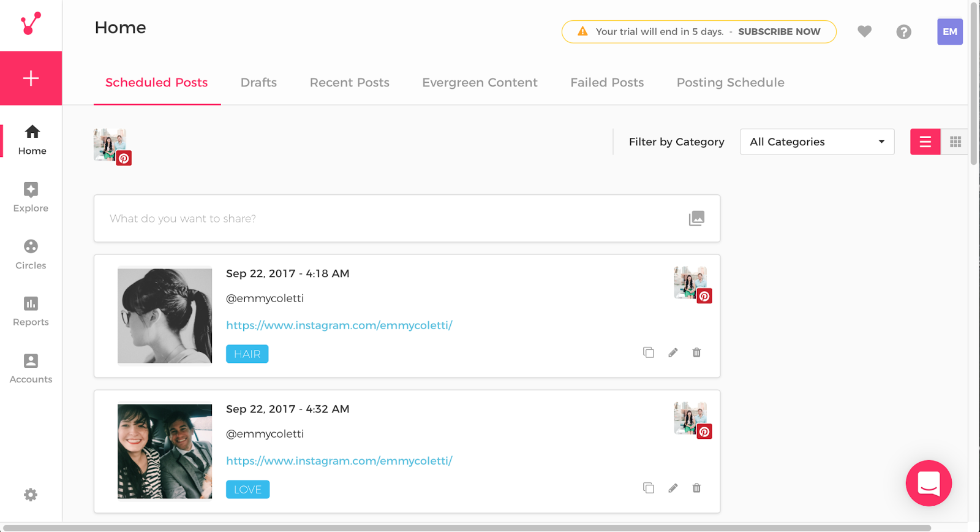Click the add image icon in share box
980x532 pixels.
pyautogui.click(x=696, y=218)
